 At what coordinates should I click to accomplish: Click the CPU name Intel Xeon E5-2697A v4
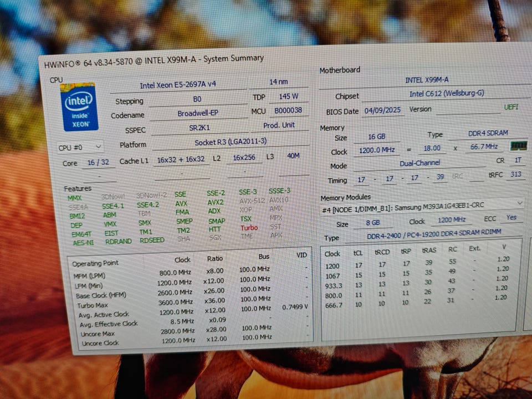point(178,84)
